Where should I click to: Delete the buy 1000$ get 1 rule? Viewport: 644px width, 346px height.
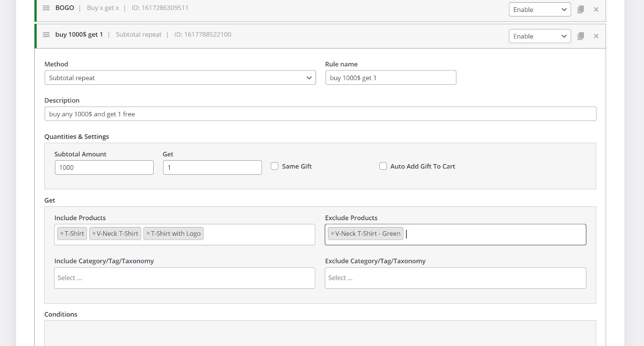click(596, 36)
